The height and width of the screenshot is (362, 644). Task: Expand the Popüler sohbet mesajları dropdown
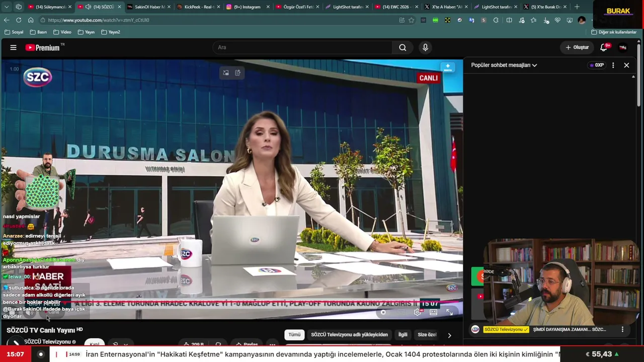(x=504, y=65)
